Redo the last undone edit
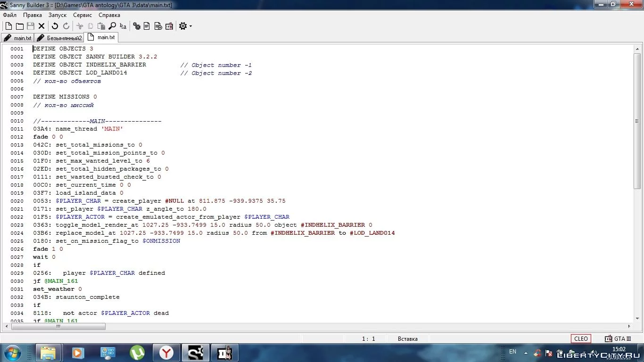Image resolution: width=644 pixels, height=362 pixels. [x=66, y=26]
